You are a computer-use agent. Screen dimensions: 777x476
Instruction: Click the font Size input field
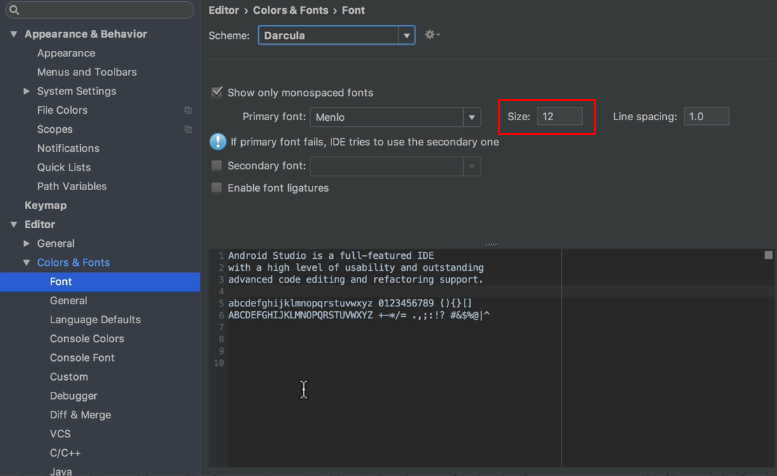(560, 116)
